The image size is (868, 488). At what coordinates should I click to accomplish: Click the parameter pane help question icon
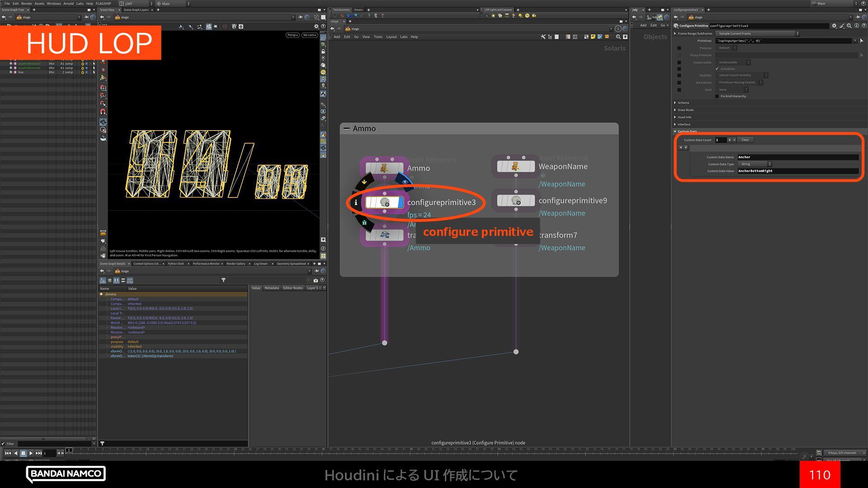pyautogui.click(x=863, y=26)
